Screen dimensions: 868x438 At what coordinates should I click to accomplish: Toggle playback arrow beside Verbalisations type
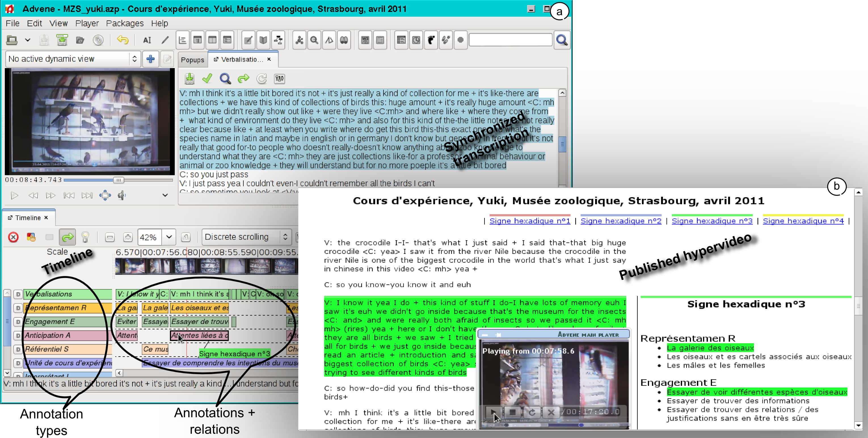[x=18, y=294]
